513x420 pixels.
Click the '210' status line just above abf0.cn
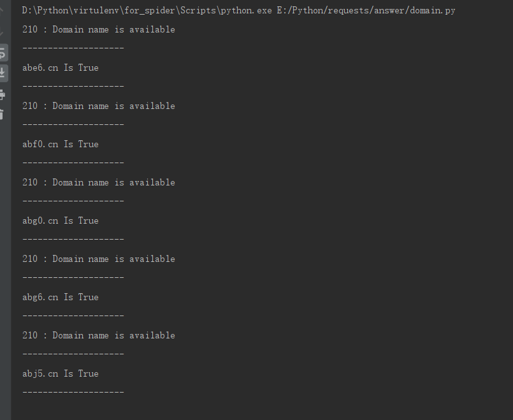click(99, 106)
